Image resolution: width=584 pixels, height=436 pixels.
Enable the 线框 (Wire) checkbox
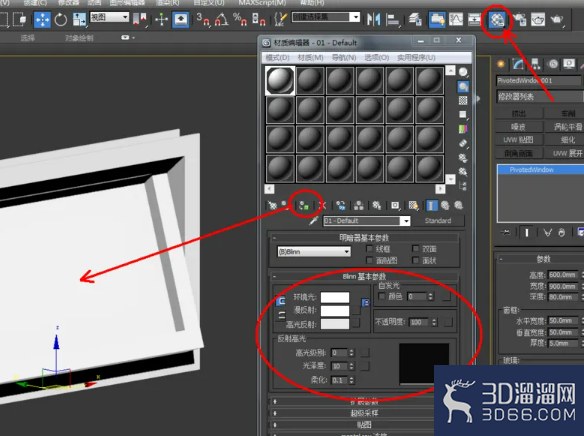[369, 248]
